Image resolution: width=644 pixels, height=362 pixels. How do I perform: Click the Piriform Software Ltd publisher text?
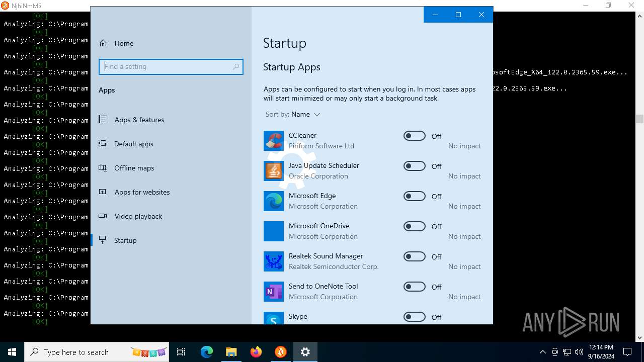321,146
